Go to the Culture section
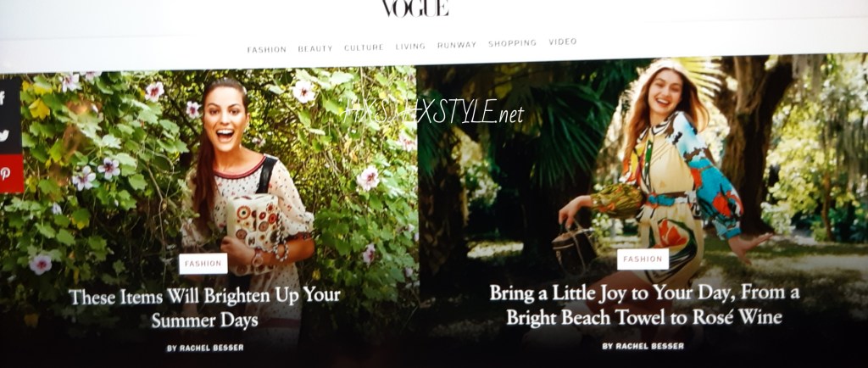The image size is (868, 368). pyautogui.click(x=364, y=47)
